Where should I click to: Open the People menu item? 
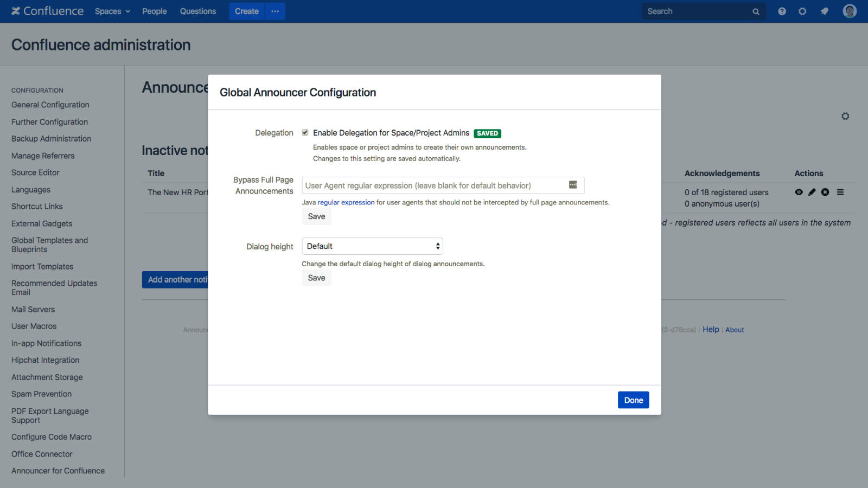coord(154,11)
